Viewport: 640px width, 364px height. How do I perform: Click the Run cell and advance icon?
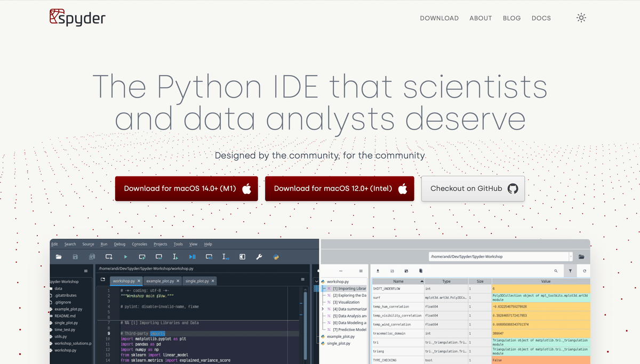point(159,257)
